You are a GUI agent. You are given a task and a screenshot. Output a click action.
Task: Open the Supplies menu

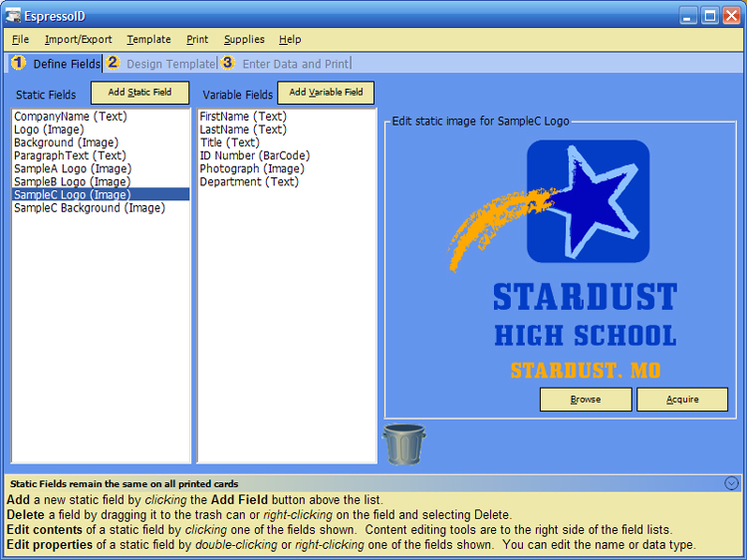click(244, 40)
